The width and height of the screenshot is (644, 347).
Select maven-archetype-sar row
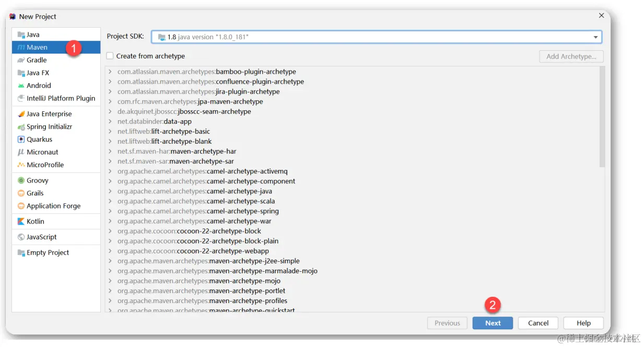[352, 161]
